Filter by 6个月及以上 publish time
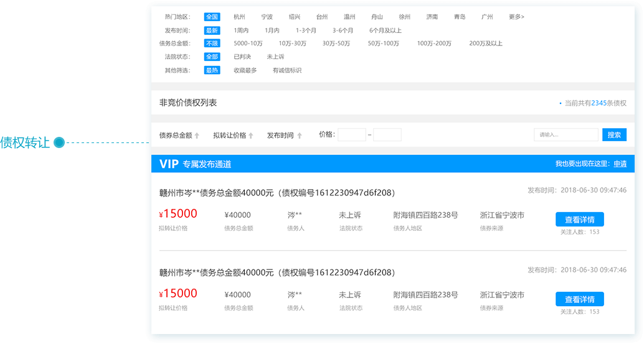This screenshot has height=344, width=644. click(x=385, y=30)
